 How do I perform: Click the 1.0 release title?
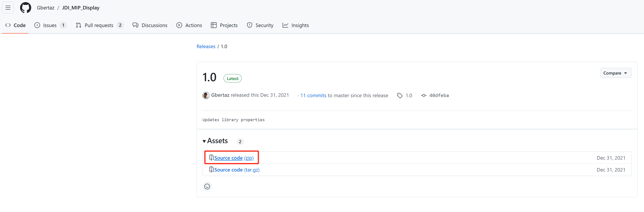[x=209, y=77]
